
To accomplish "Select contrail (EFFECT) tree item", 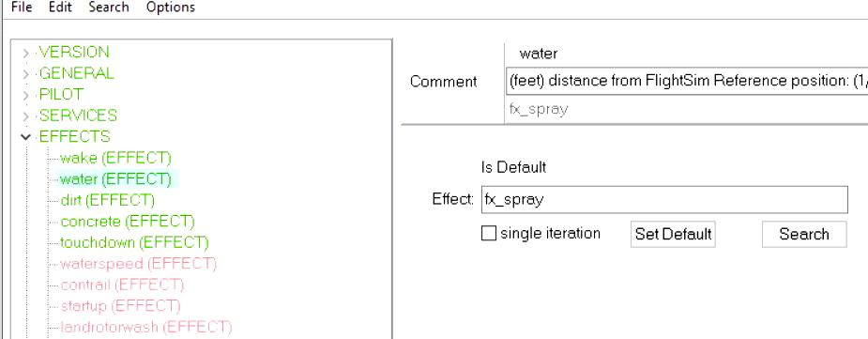I will pyautogui.click(x=122, y=285).
